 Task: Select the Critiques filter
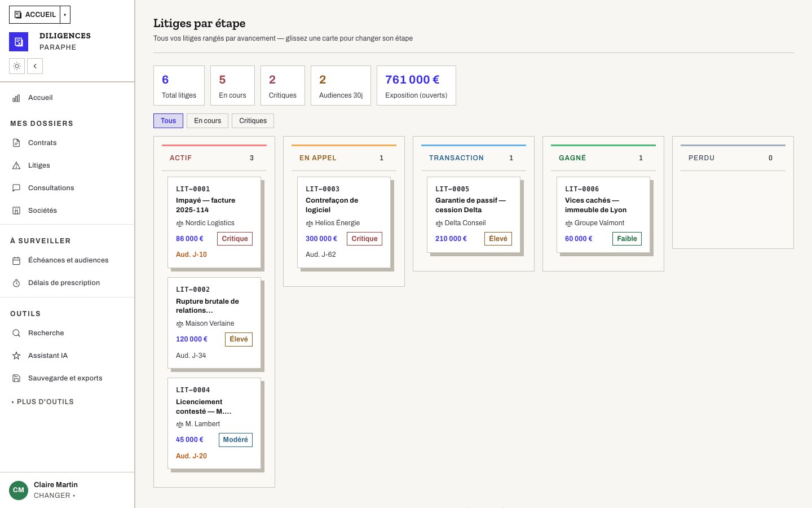tap(253, 121)
